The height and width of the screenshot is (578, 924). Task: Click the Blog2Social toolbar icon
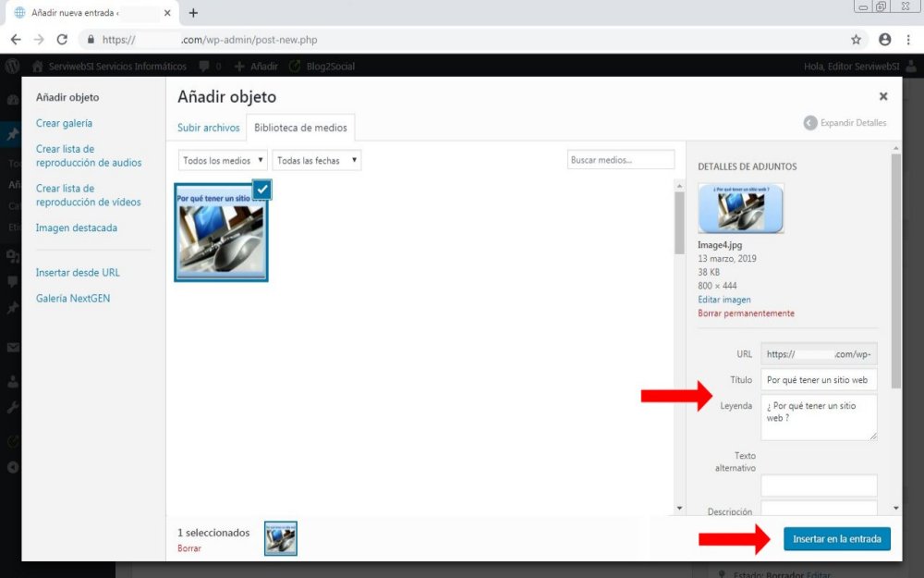tap(295, 67)
